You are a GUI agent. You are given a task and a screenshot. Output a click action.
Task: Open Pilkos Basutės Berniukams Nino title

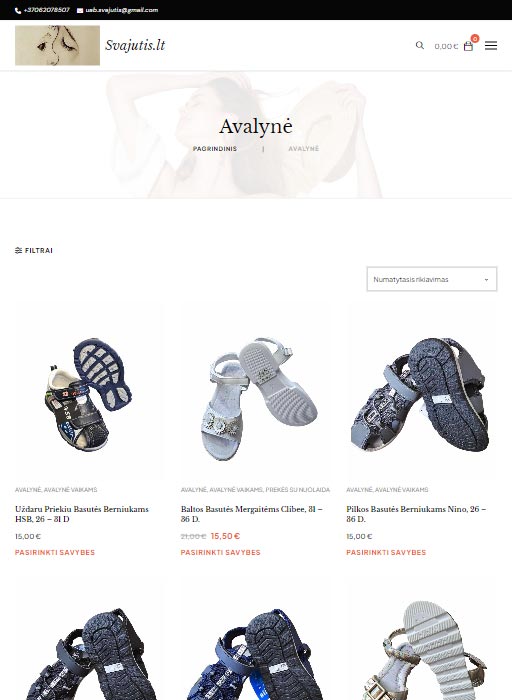(416, 514)
